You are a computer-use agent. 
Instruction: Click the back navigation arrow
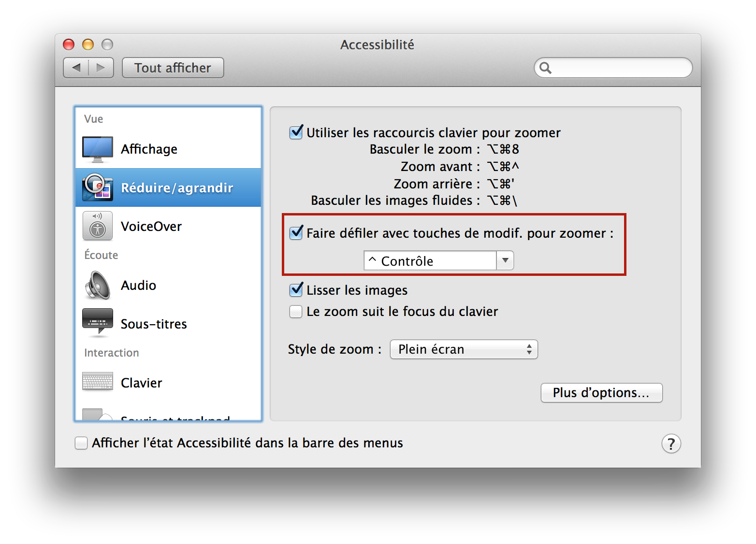pyautogui.click(x=76, y=68)
